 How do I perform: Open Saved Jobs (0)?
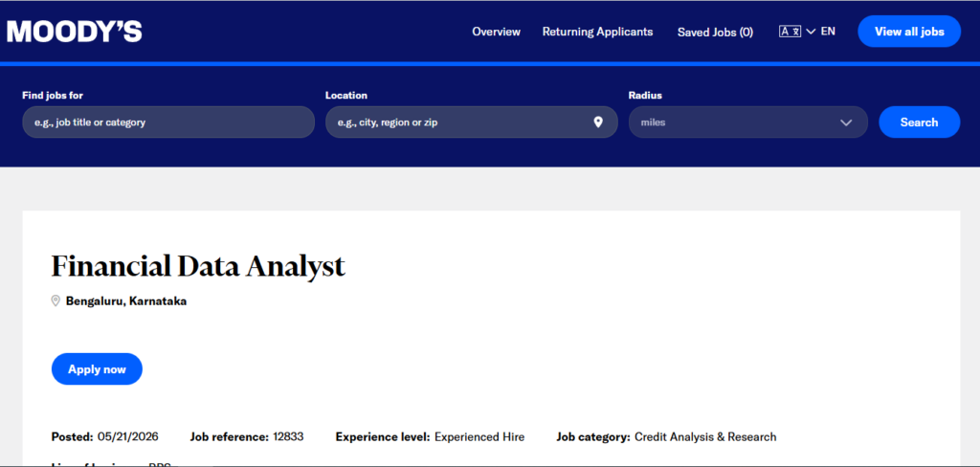[x=715, y=32]
